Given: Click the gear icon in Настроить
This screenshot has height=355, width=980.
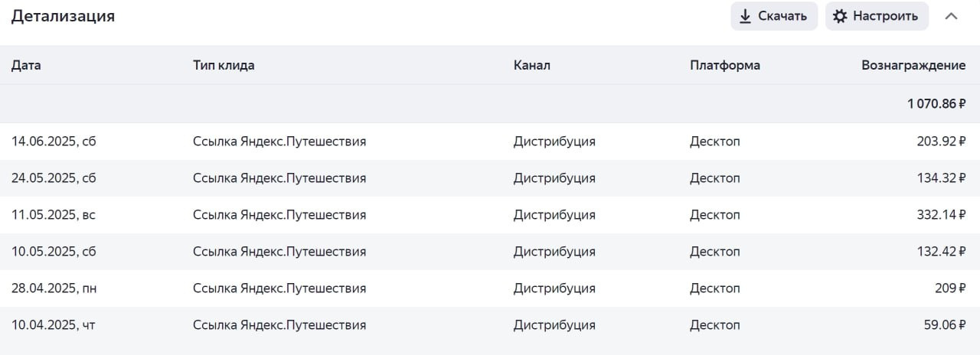Looking at the screenshot, I should click(x=840, y=16).
